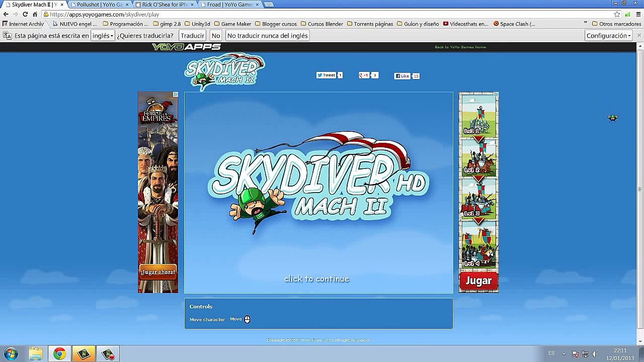The image size is (644, 362).
Task: Click the mouse icon beside Move
Action: tap(247, 319)
